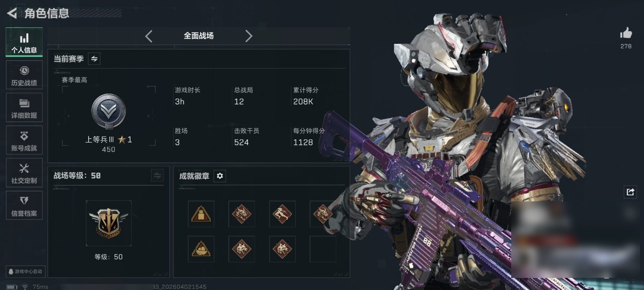Toggle swap icon beside 战场等级
The image size is (644, 290).
(157, 176)
